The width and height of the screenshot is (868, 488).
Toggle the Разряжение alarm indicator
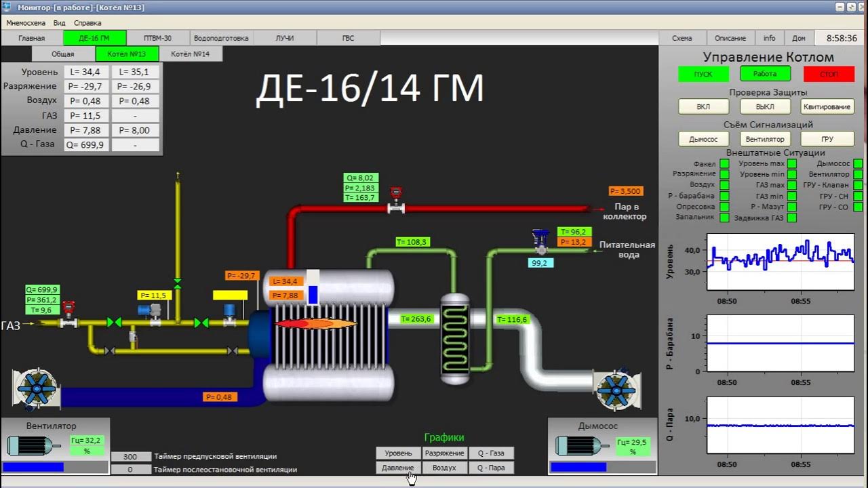click(x=724, y=174)
